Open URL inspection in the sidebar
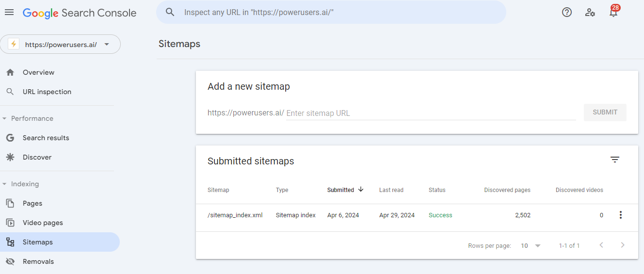 coord(60,92)
